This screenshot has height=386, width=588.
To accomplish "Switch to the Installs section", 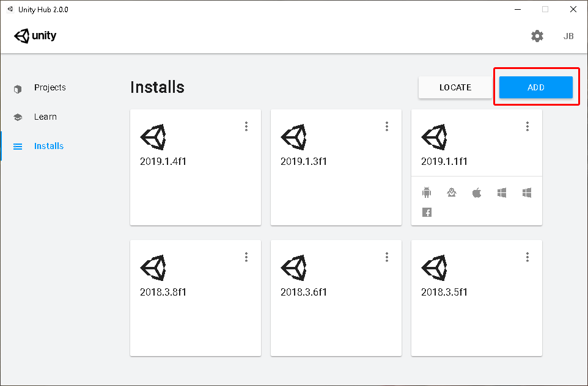I will 49,146.
